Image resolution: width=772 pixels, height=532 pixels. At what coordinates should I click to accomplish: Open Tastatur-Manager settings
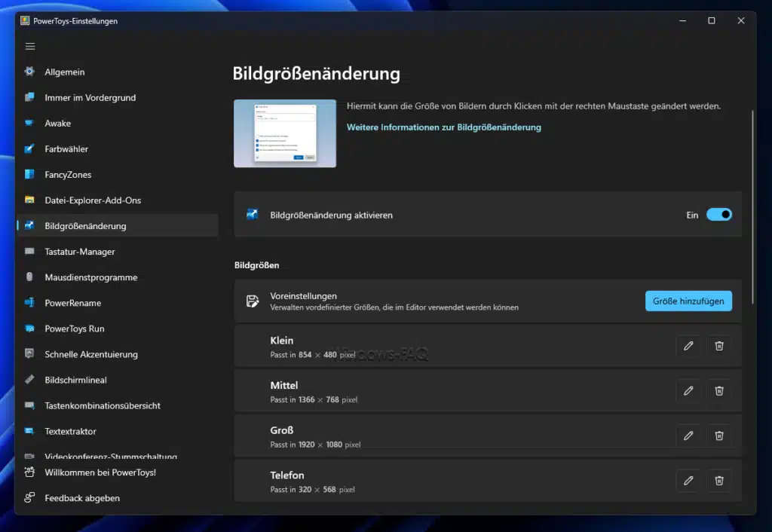(118, 252)
